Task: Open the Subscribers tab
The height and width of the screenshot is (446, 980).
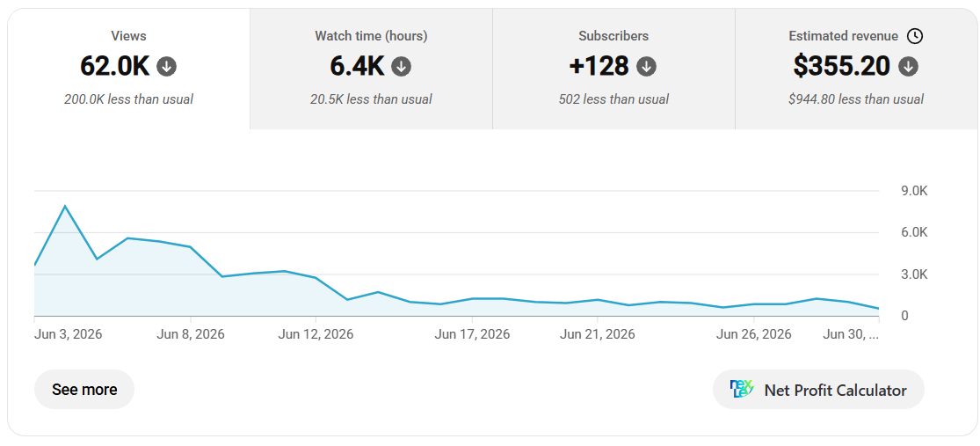Action: pyautogui.click(x=613, y=69)
